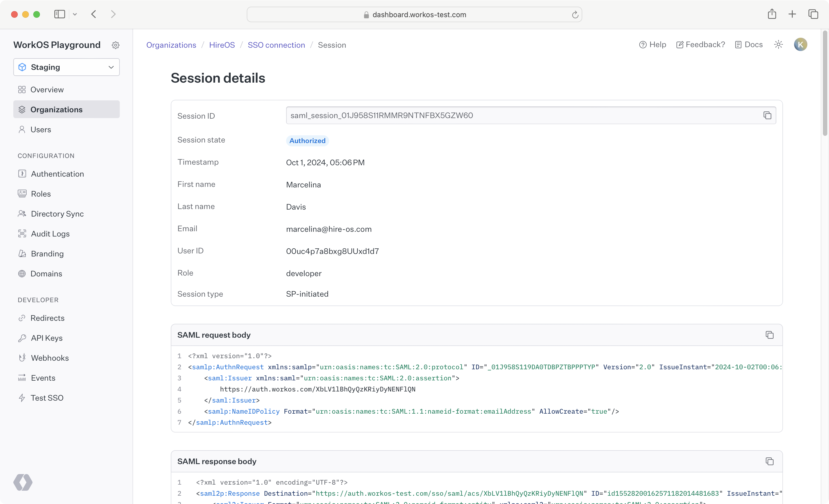Select the Branding section
829x504 pixels.
pos(47,253)
